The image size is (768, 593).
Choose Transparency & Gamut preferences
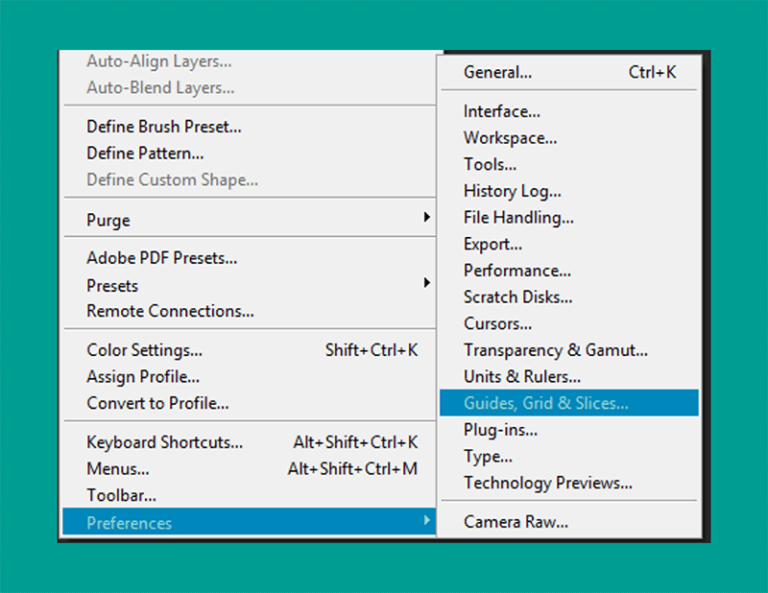tap(569, 350)
